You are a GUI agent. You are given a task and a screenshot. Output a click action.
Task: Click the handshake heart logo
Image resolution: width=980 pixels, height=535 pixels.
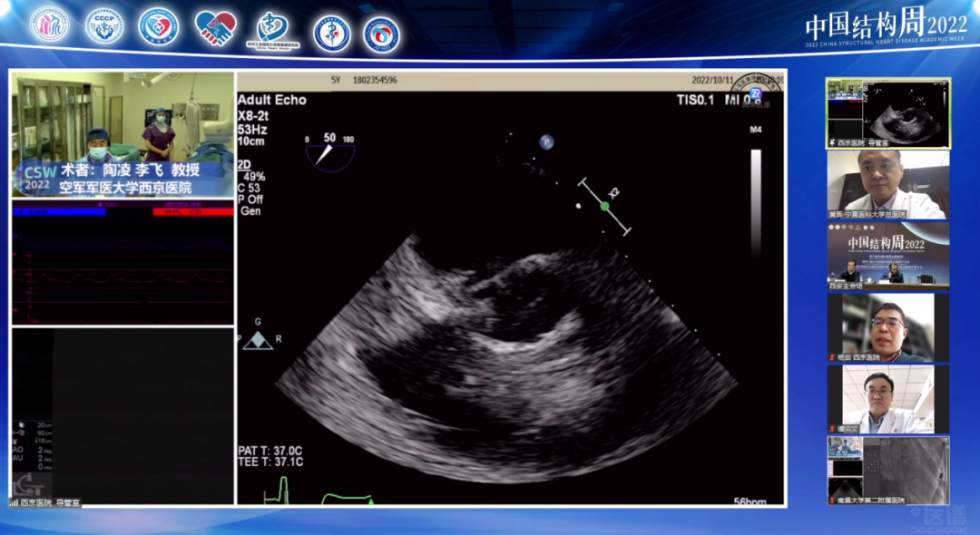pos(215,27)
